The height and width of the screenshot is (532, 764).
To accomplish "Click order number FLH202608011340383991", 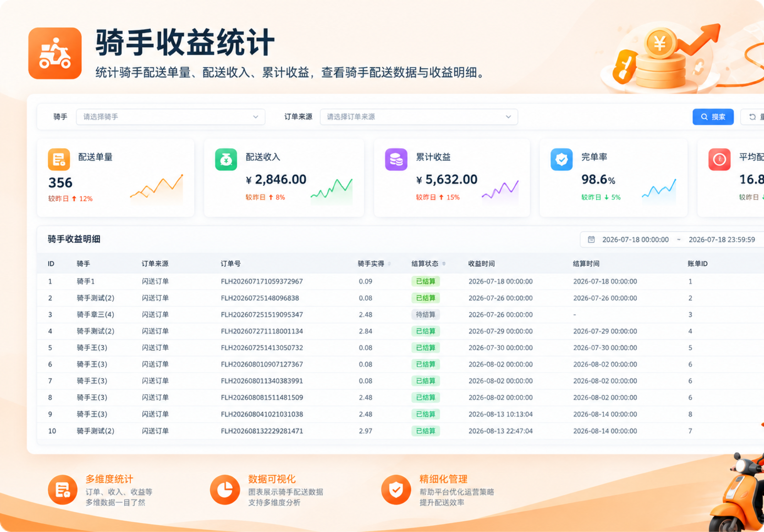I will point(262,381).
